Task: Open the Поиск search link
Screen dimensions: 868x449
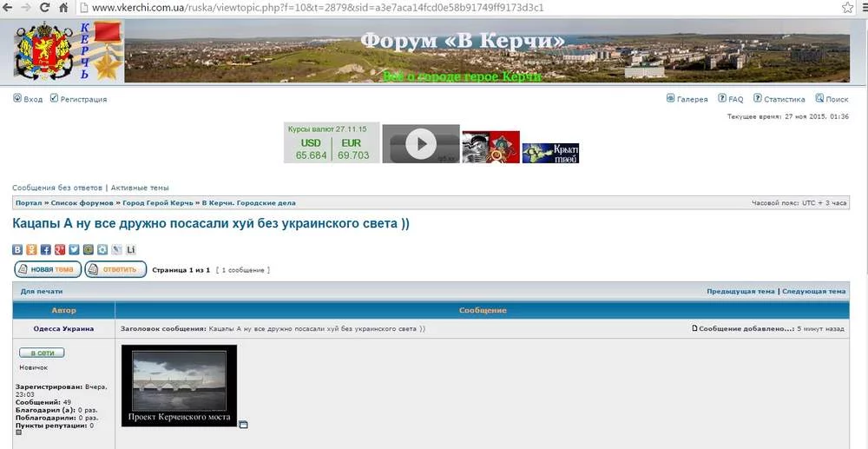Action: point(837,100)
